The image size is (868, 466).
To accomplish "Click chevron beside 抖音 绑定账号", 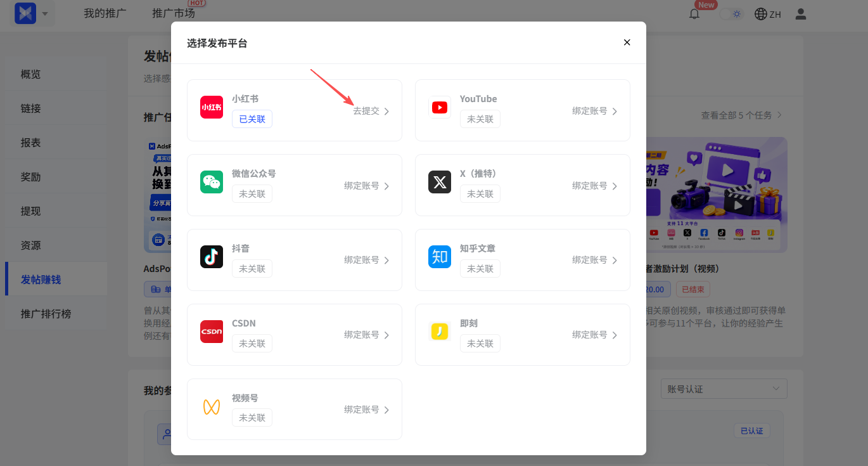I will [386, 260].
